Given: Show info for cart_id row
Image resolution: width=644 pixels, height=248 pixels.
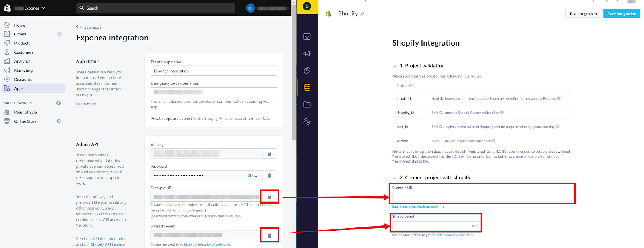Looking at the screenshot, I should [x=557, y=127].
